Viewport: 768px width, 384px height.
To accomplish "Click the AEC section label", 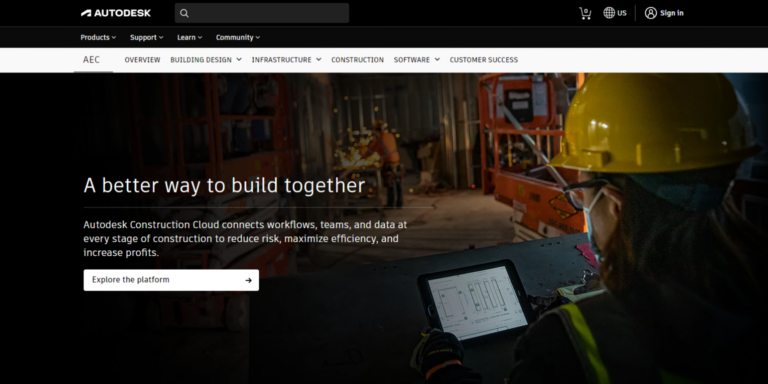I will pyautogui.click(x=91, y=60).
